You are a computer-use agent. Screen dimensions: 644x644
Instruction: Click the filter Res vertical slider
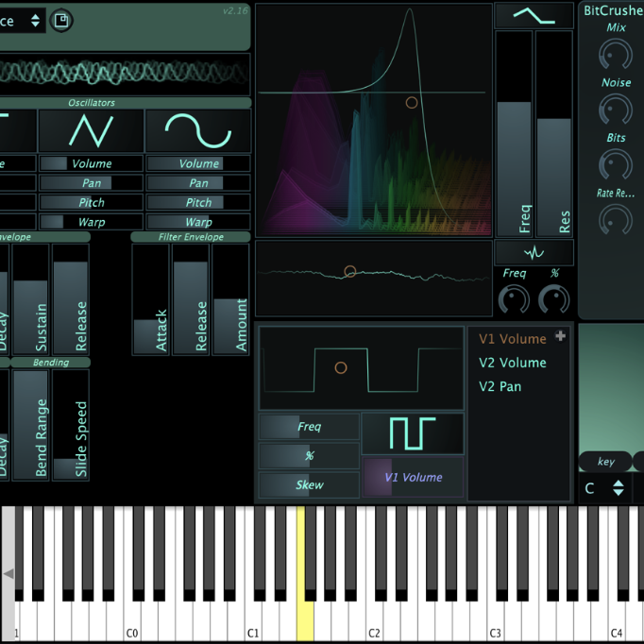point(553,133)
